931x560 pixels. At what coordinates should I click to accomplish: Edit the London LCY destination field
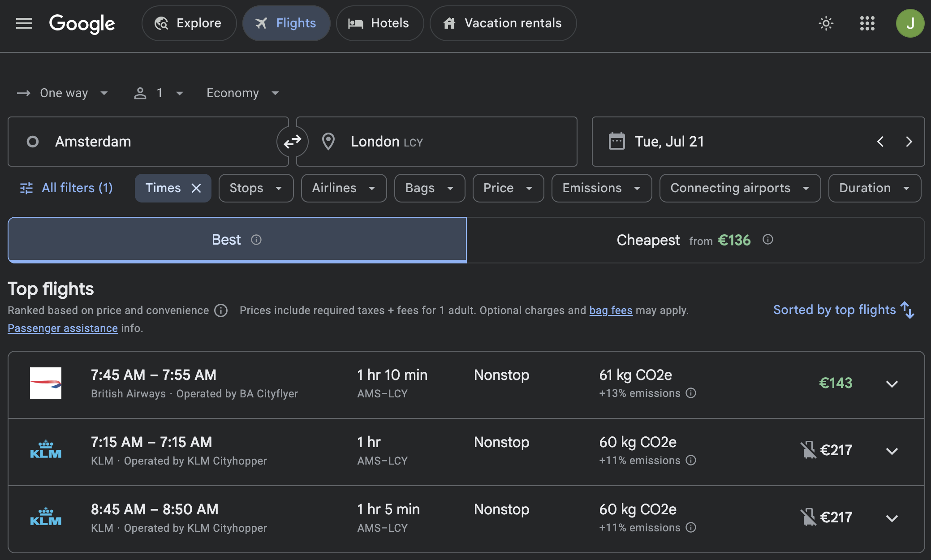[x=437, y=142]
